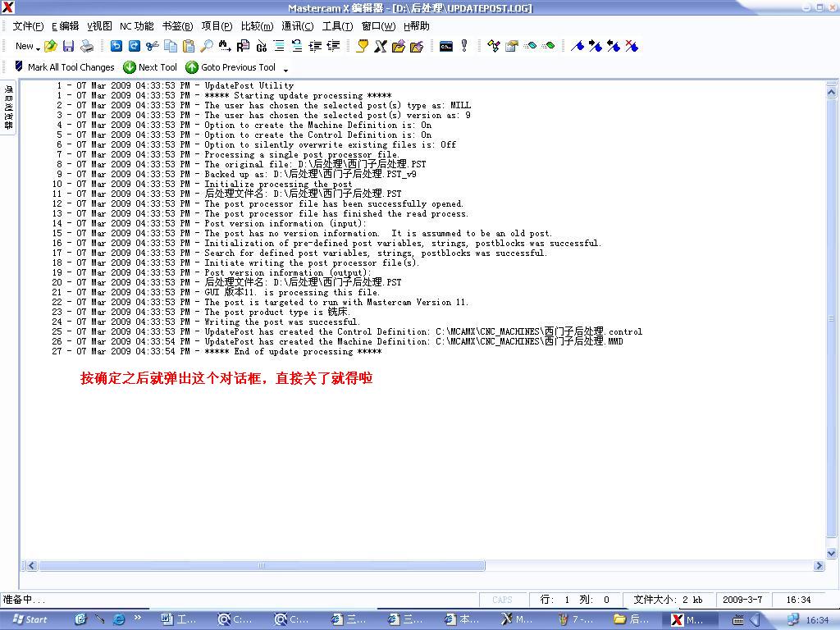Click the Paste clipboard icon
Viewport: 840px width, 630px height.
click(189, 47)
